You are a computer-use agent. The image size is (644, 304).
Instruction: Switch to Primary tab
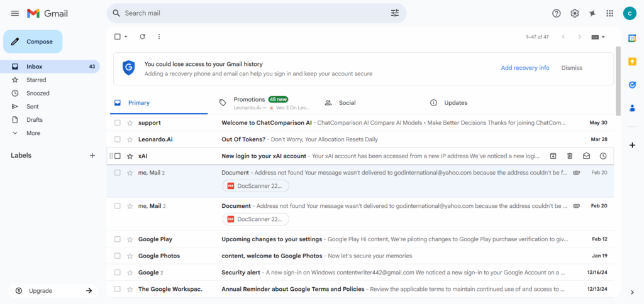pyautogui.click(x=159, y=103)
